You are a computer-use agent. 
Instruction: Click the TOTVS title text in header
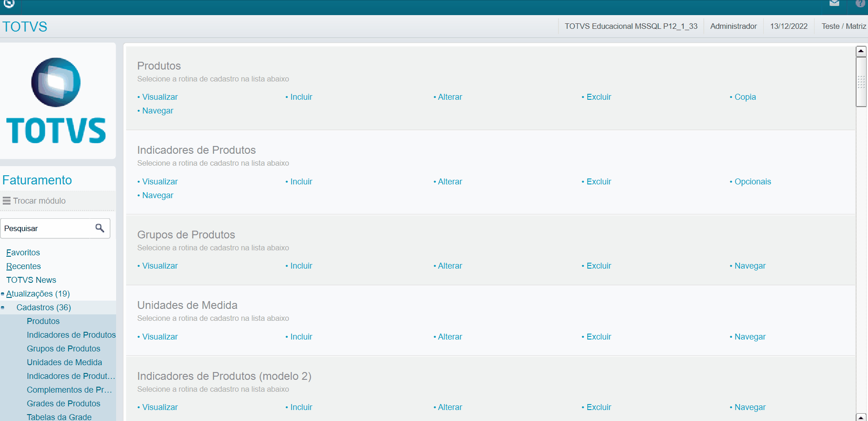(25, 27)
